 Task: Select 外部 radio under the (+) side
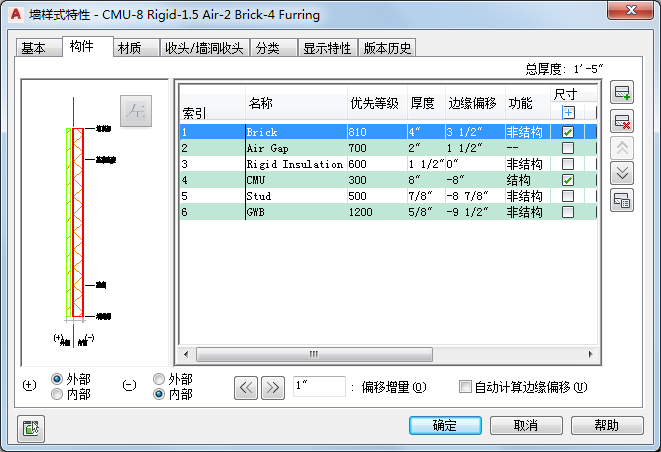click(57, 379)
